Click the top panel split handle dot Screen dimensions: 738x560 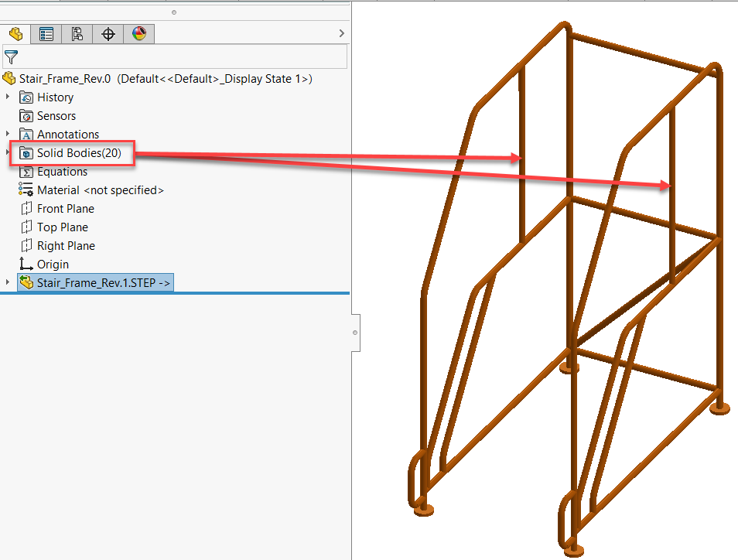pyautogui.click(x=174, y=12)
